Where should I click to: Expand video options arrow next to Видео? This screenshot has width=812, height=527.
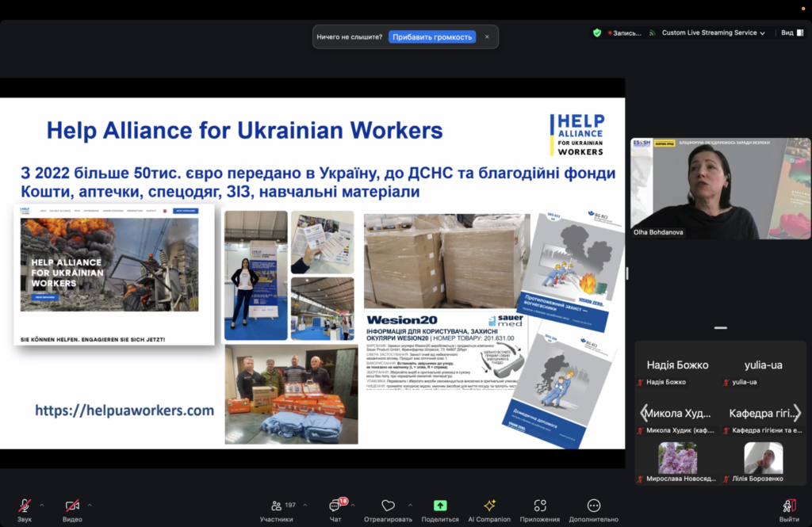[x=90, y=506]
